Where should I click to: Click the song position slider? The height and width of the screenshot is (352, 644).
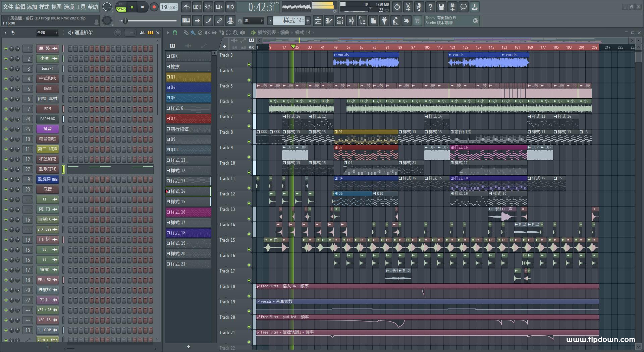coord(149,21)
